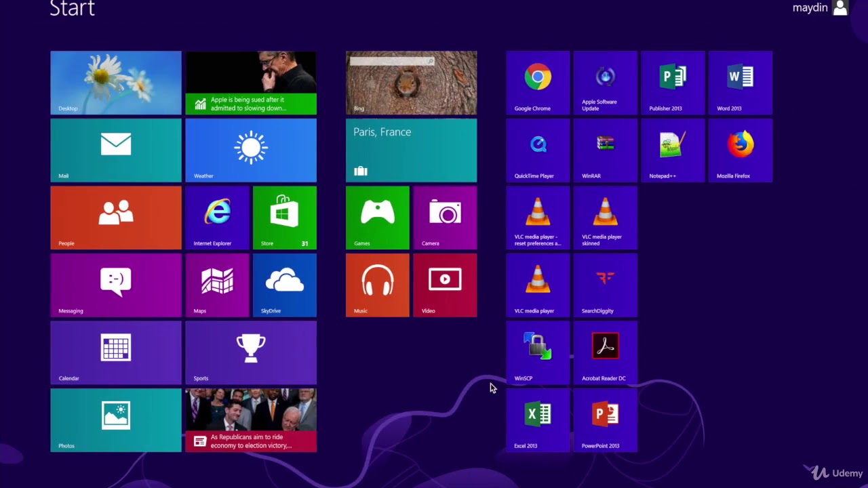This screenshot has width=868, height=488.
Task: Launch the Weather tile
Action: (251, 150)
